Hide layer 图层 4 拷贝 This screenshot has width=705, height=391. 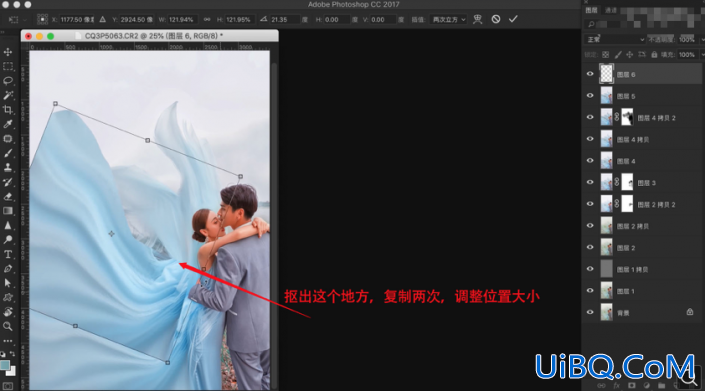point(590,139)
